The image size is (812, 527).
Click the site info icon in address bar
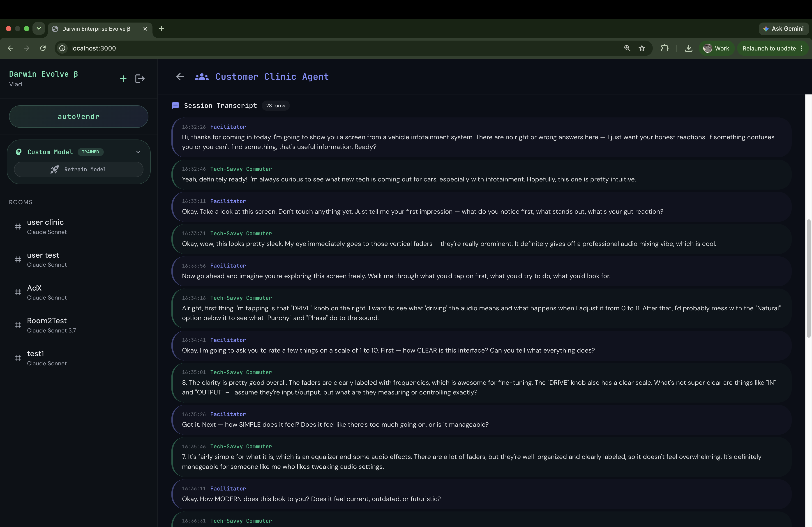click(62, 48)
